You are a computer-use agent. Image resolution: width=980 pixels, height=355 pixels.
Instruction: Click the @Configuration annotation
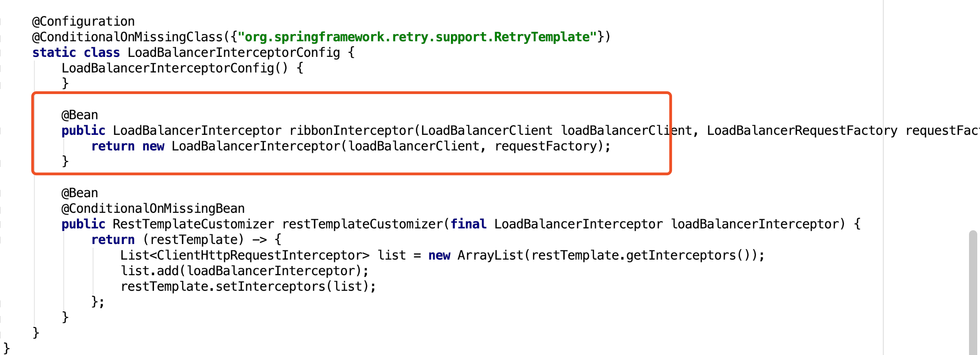click(x=83, y=22)
